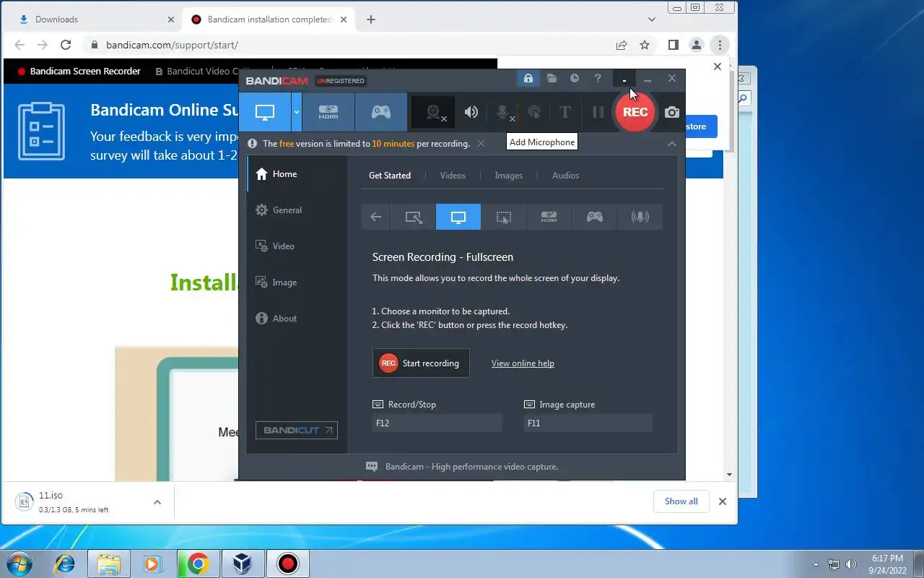Click the camera screenshot icon

click(672, 112)
